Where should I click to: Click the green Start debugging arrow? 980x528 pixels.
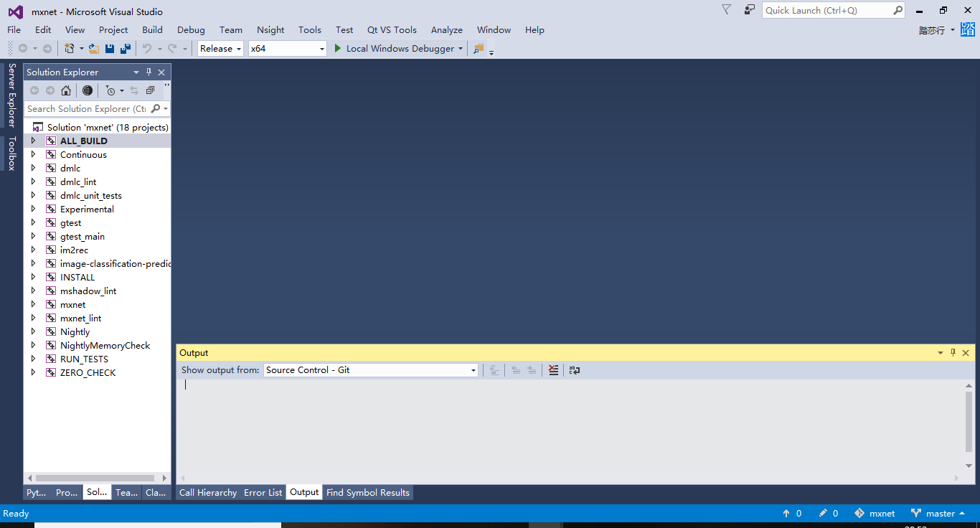pos(338,49)
